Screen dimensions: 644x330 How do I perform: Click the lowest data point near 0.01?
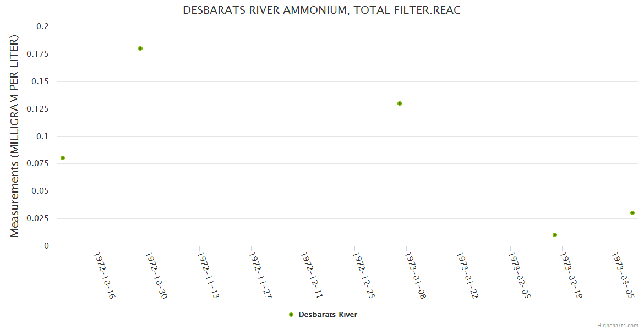coord(555,235)
